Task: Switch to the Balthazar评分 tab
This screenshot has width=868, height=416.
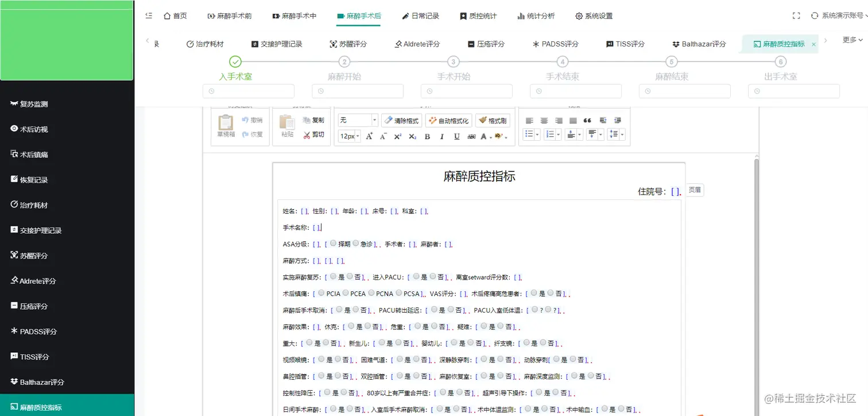Action: click(x=699, y=44)
